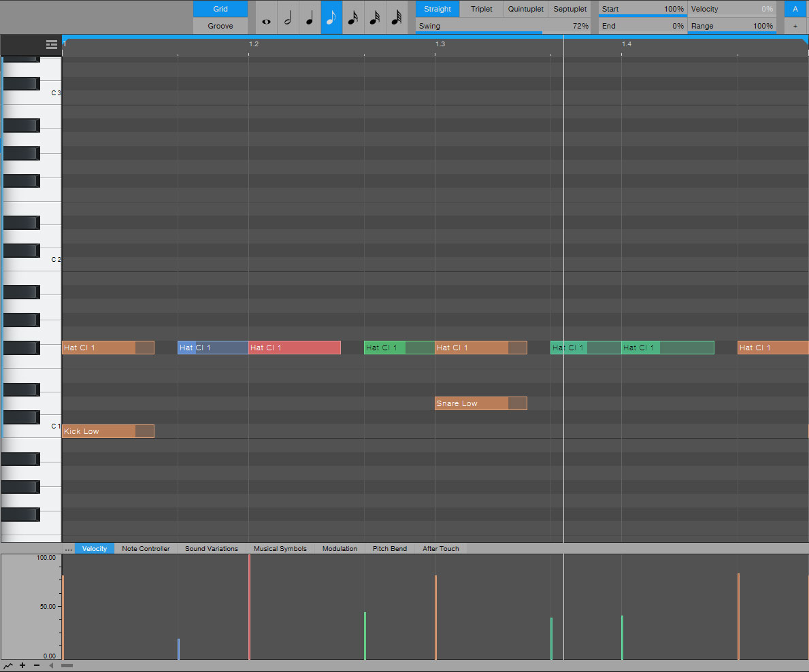Switch to Groove quantize mode

tap(220, 26)
